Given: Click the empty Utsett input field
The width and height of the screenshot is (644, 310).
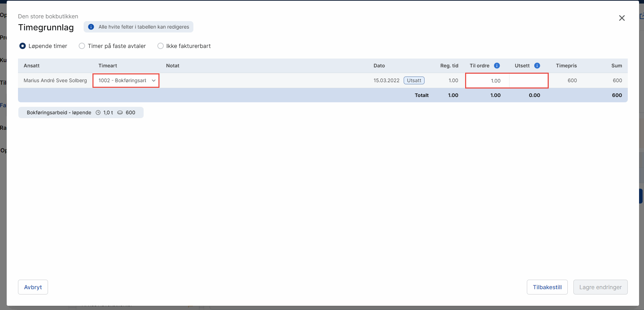Looking at the screenshot, I should [529, 81].
